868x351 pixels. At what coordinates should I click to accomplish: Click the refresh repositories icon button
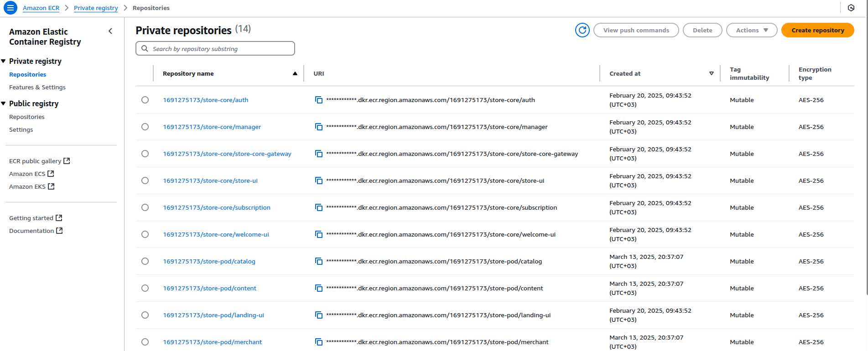coord(582,30)
